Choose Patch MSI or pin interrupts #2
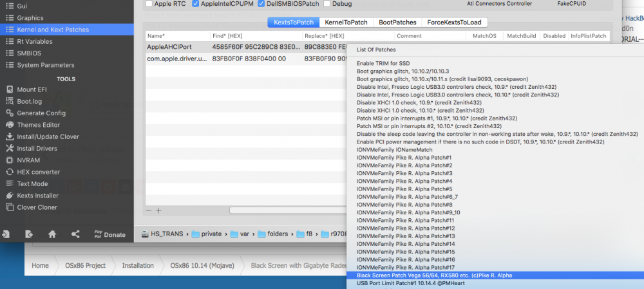Viewport: 644px width, 289px height. click(x=429, y=126)
